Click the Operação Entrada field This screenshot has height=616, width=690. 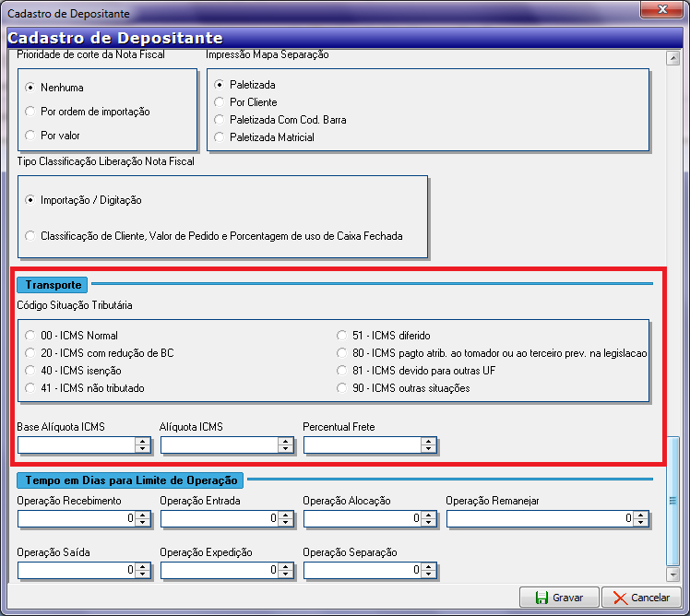click(x=220, y=519)
